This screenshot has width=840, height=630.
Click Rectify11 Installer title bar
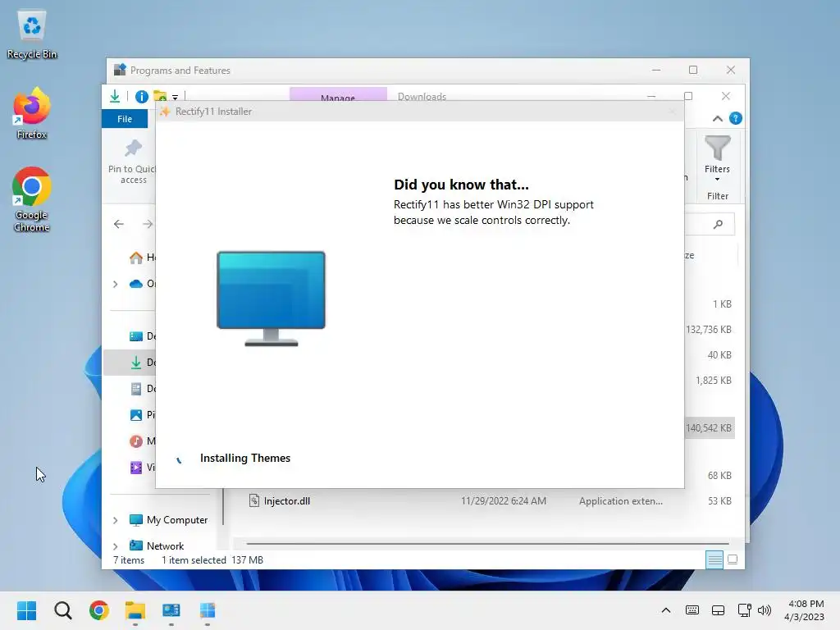(x=419, y=112)
